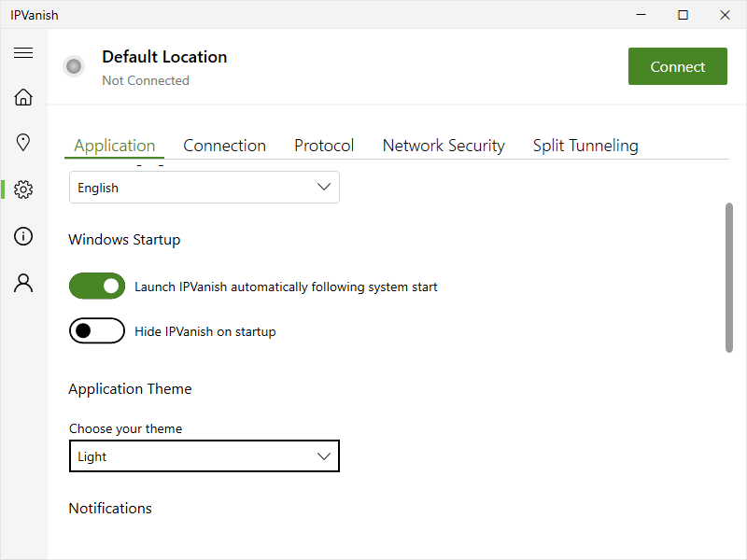Minimize the IPVanish window
This screenshot has height=560, width=747.
641,15
